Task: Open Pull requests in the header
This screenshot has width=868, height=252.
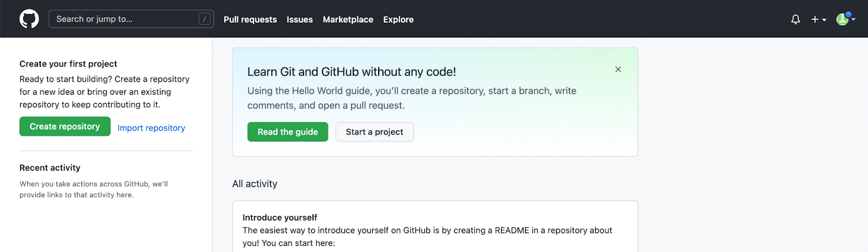Action: click(250, 20)
